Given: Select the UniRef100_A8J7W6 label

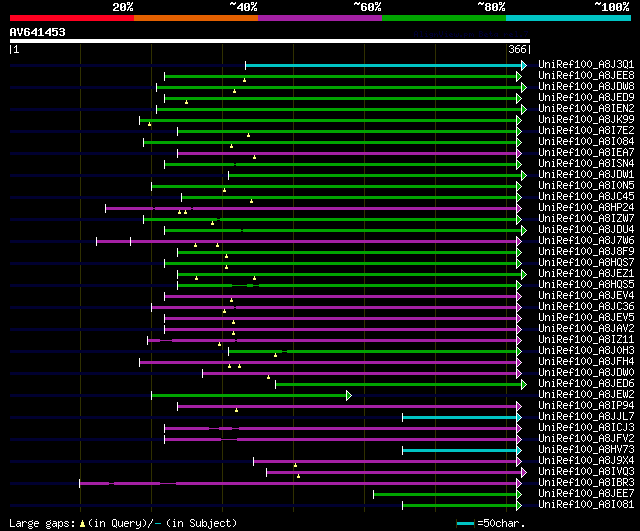Looking at the screenshot, I should coord(586,241).
